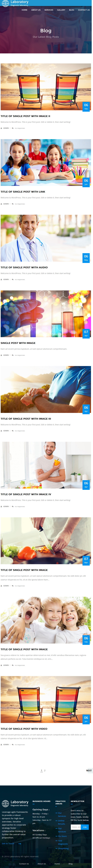Open the doctor photo thumbnail for the Audio post
Image resolution: width=93 pixels, height=868 pixels.
pyautogui.click(x=46, y=238)
